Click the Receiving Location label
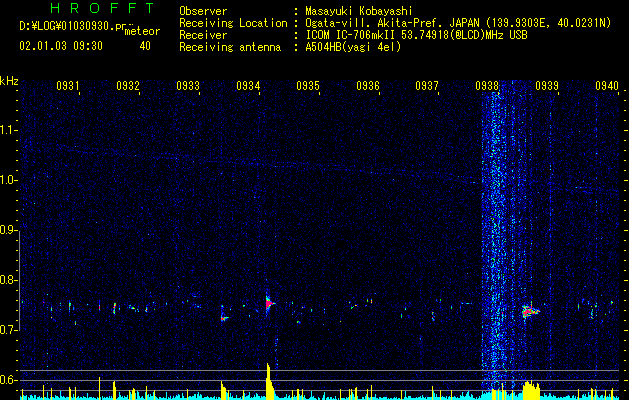The width and height of the screenshot is (629, 400). [x=233, y=23]
